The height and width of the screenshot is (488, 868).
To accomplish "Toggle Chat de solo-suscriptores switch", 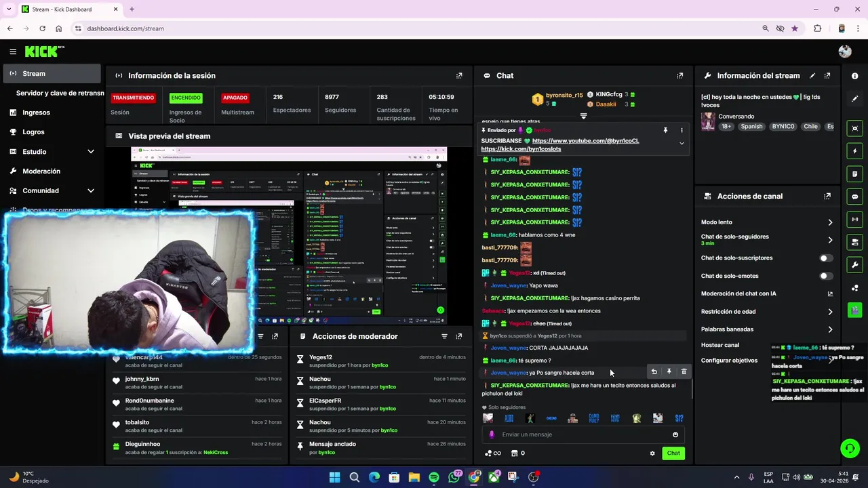I will [x=826, y=258].
